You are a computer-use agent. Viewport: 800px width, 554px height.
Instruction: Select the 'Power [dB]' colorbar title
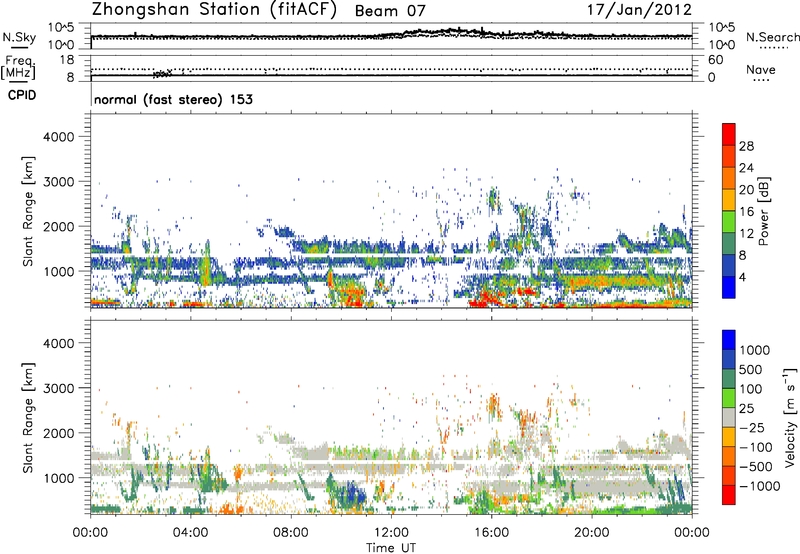pyautogui.click(x=763, y=211)
